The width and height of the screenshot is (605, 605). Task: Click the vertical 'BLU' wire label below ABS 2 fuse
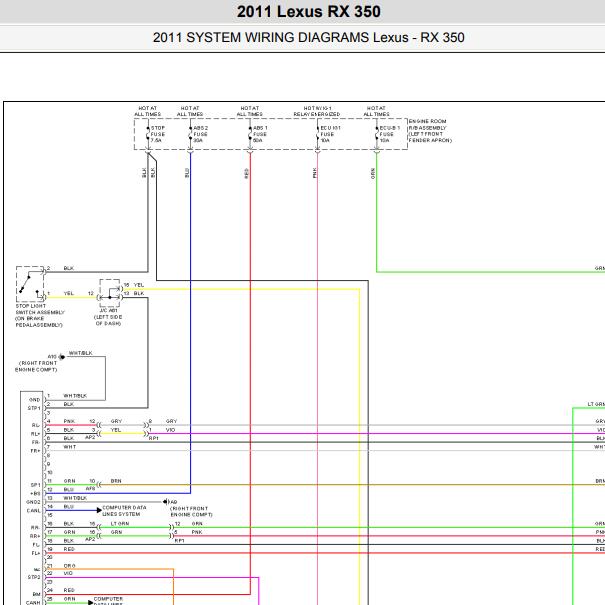click(187, 172)
